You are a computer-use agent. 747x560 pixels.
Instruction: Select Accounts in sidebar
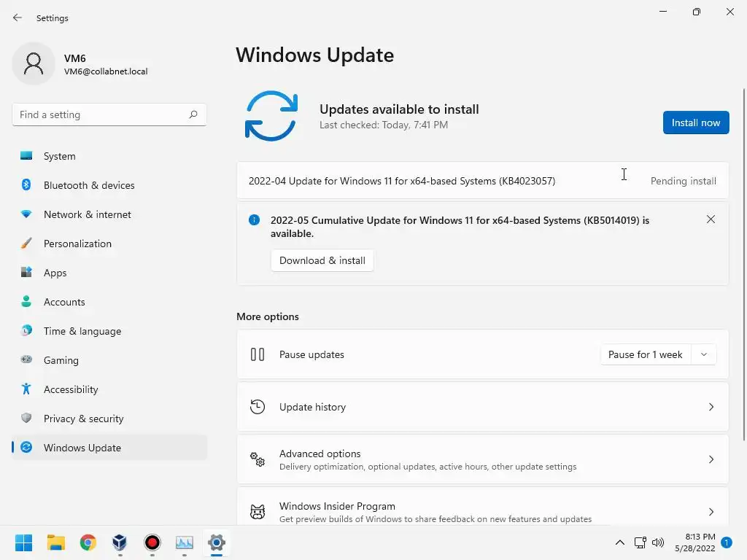(x=109, y=302)
